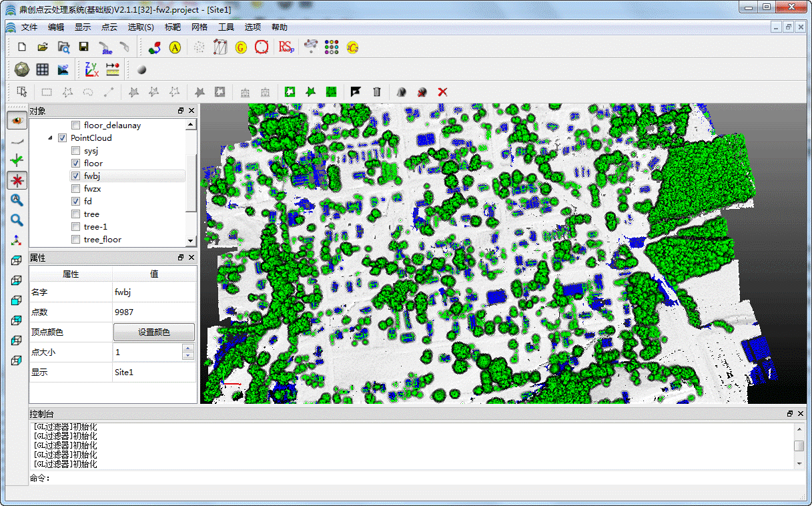The width and height of the screenshot is (812, 506).
Task: Select the fd item in object tree
Action: click(88, 202)
